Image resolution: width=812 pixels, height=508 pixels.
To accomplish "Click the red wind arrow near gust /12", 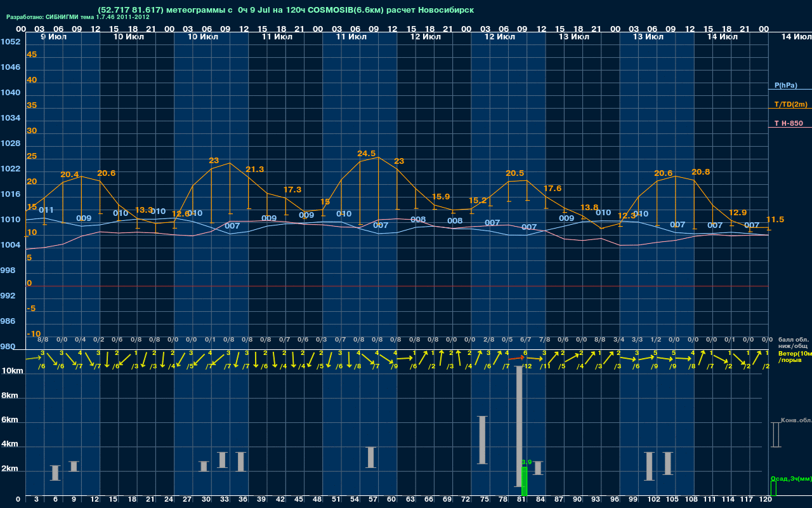I will point(515,359).
